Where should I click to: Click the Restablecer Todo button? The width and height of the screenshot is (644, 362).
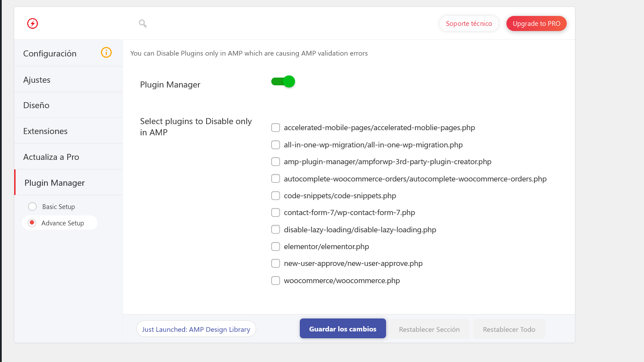pyautogui.click(x=509, y=329)
